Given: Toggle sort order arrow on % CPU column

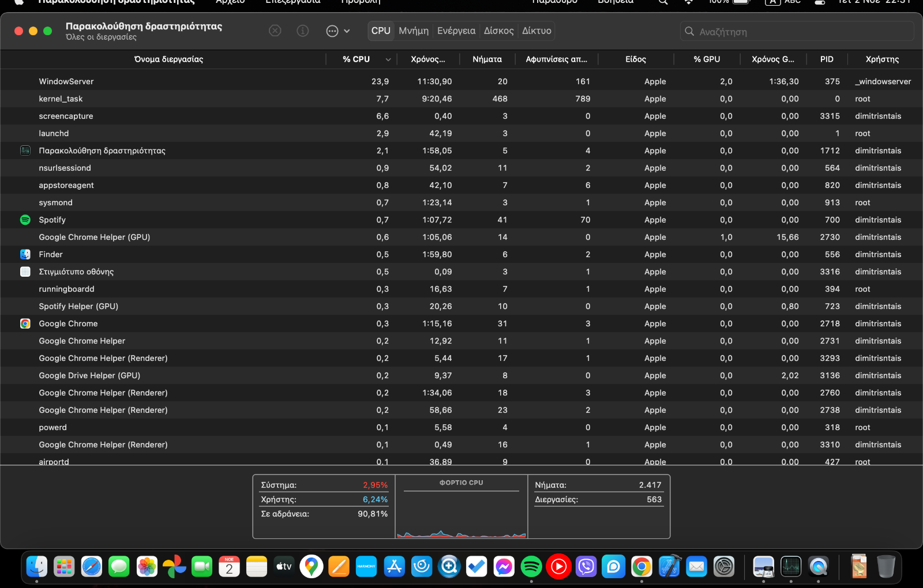Looking at the screenshot, I should (x=388, y=59).
